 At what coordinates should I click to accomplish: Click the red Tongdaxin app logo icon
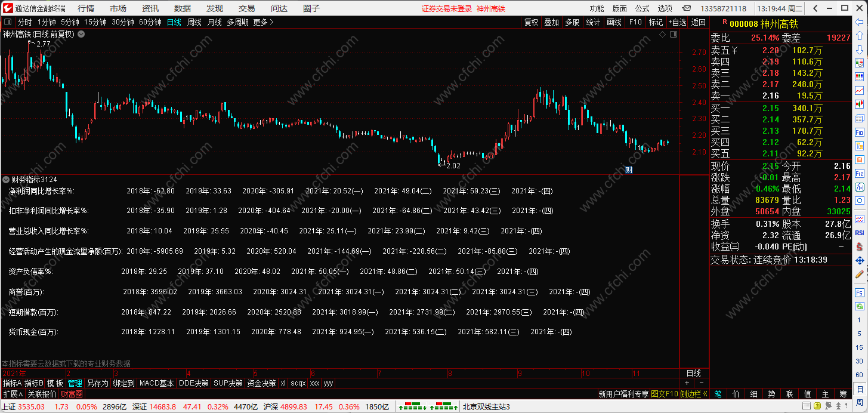pyautogui.click(x=7, y=8)
